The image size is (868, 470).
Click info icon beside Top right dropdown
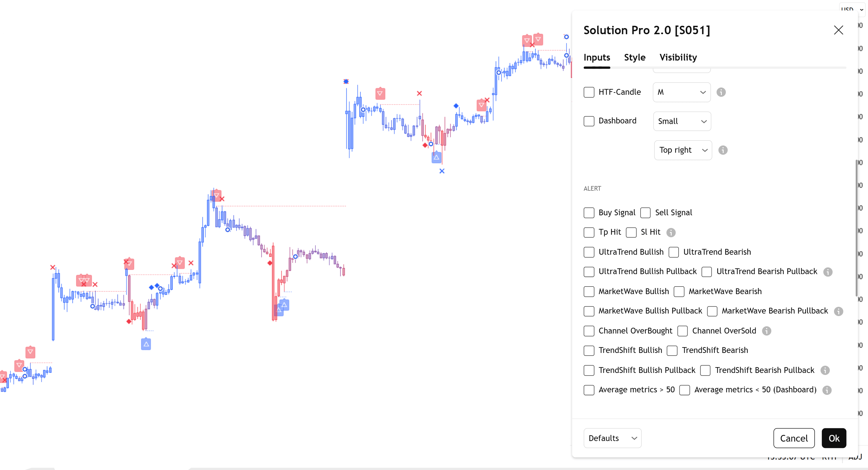click(x=722, y=150)
